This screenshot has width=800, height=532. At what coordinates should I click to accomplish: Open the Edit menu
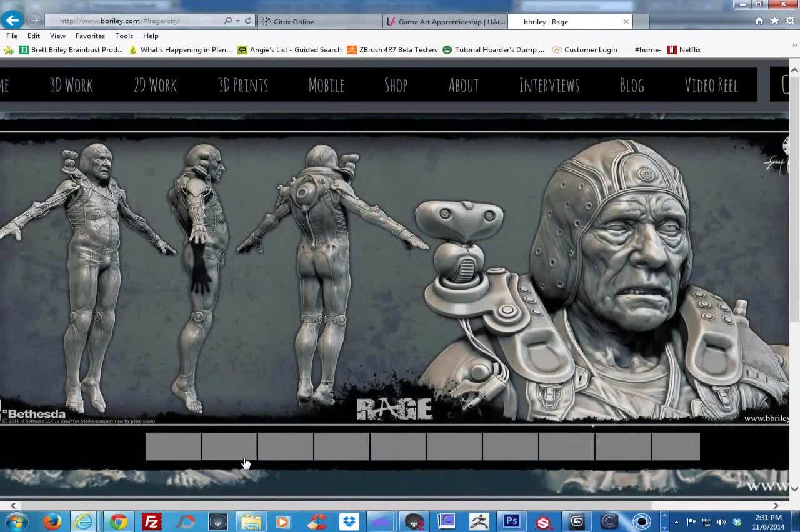click(34, 36)
